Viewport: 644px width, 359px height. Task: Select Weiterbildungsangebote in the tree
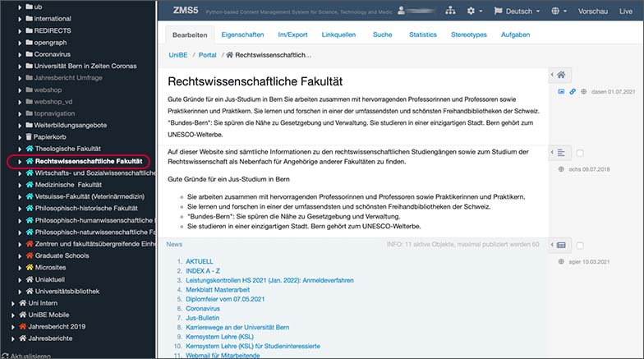[x=71, y=125]
